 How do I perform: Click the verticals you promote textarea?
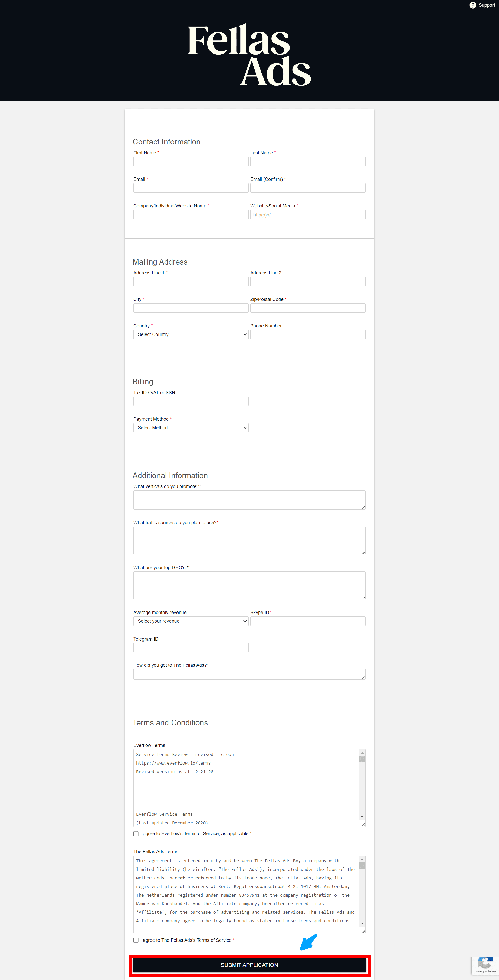[x=249, y=500]
